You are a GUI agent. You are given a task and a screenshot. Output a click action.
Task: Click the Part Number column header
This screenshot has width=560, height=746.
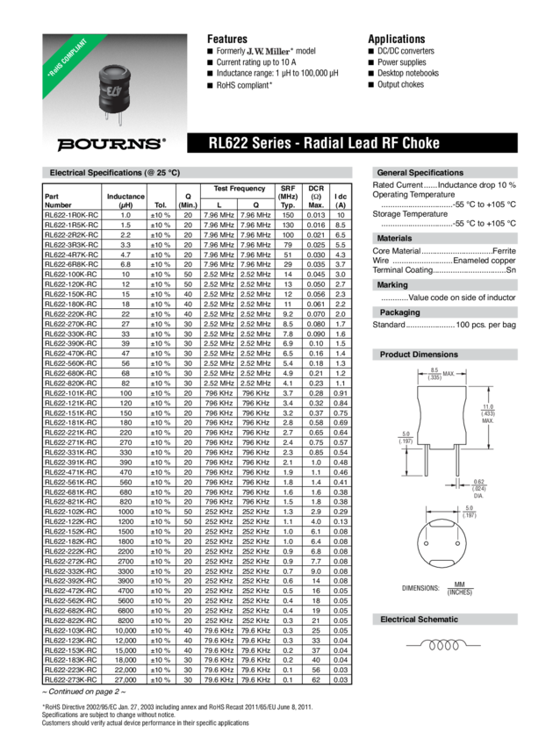[x=58, y=201]
